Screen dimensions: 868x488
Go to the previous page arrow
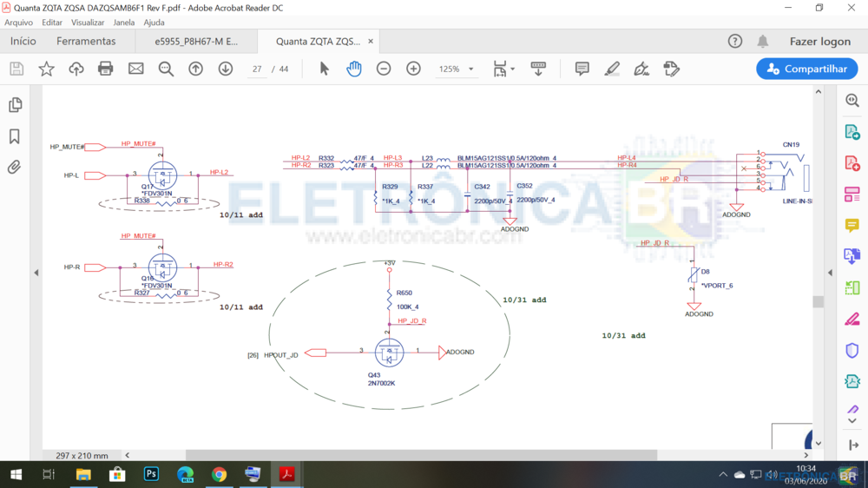[196, 69]
